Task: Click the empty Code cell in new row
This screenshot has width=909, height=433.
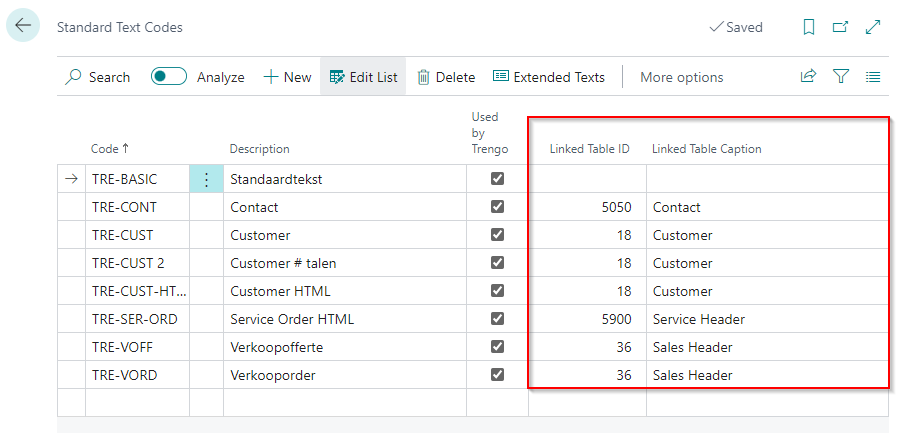Action: [x=137, y=402]
